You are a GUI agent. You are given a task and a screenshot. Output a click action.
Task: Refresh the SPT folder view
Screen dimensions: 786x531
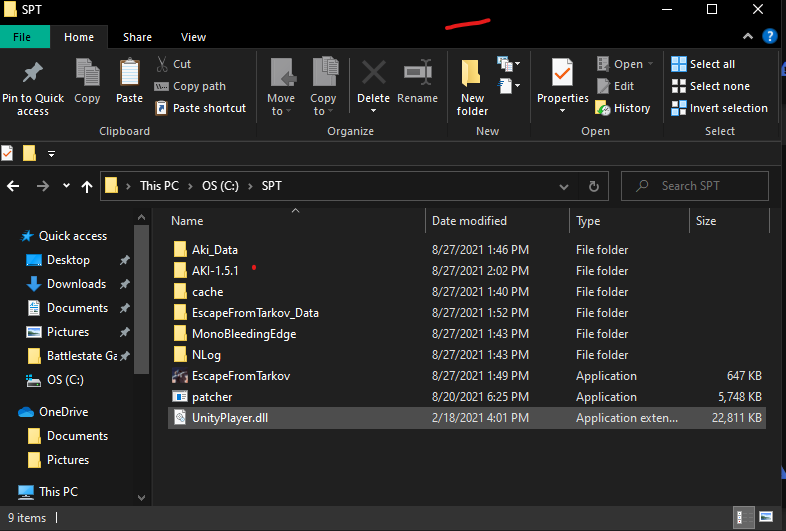(594, 187)
